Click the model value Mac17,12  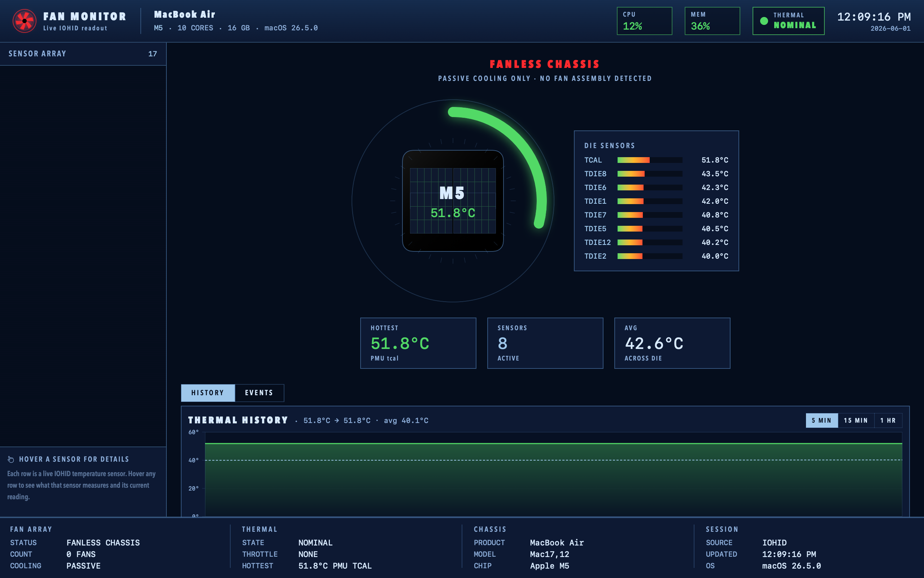point(549,554)
